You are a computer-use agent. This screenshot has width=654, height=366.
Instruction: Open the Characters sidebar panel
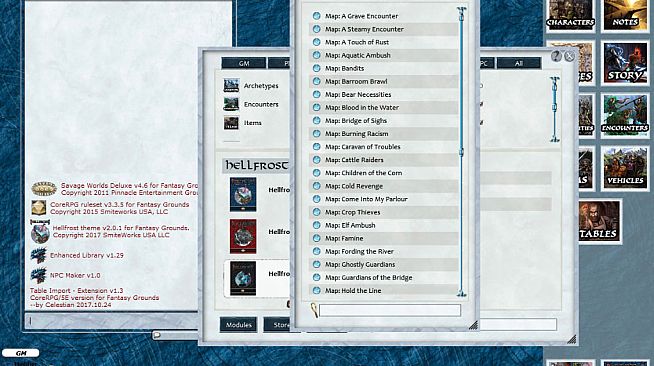(570, 15)
